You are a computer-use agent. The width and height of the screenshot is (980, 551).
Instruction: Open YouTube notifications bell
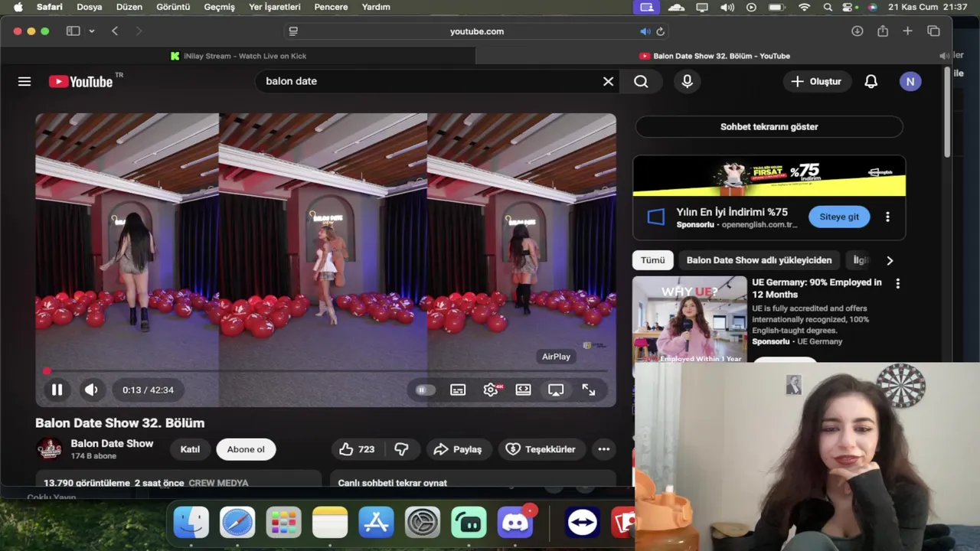click(x=871, y=81)
